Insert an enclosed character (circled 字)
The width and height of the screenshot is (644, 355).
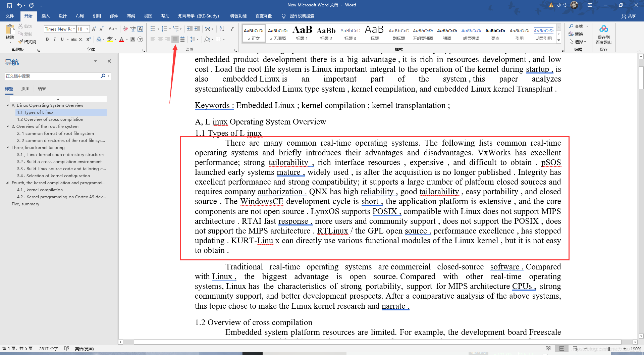coord(140,39)
